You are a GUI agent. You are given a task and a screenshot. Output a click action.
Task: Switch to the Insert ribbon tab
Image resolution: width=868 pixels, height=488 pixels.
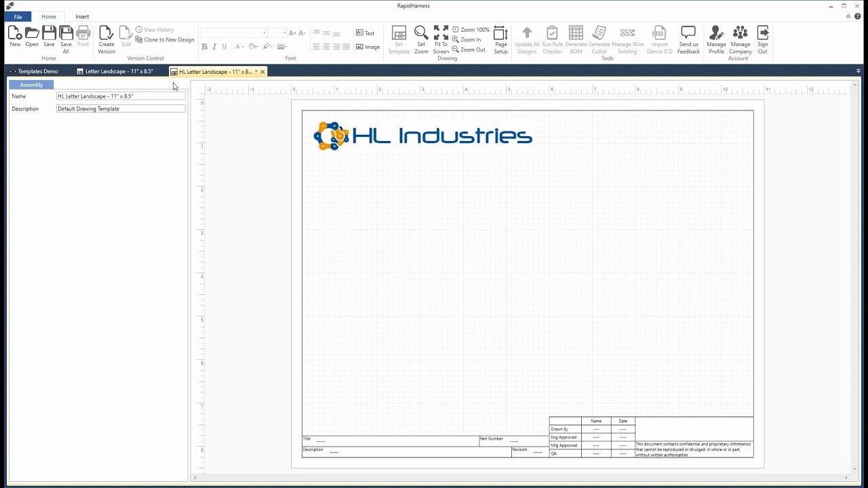pyautogui.click(x=82, y=16)
